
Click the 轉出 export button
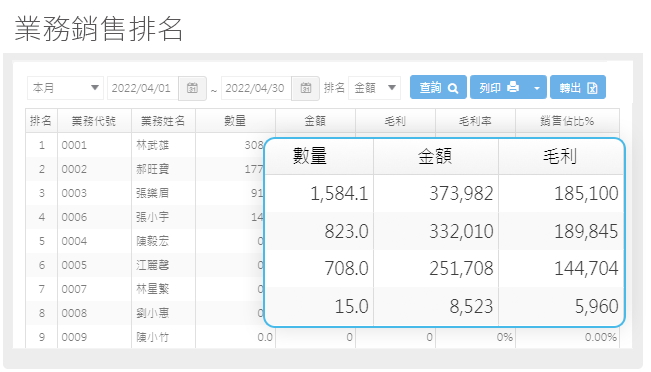578,87
